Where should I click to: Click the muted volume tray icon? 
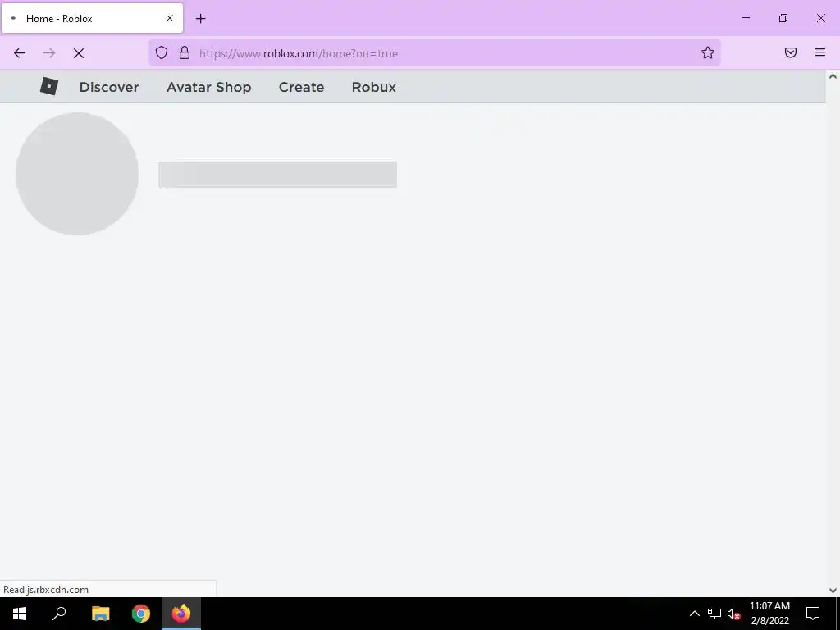(733, 614)
